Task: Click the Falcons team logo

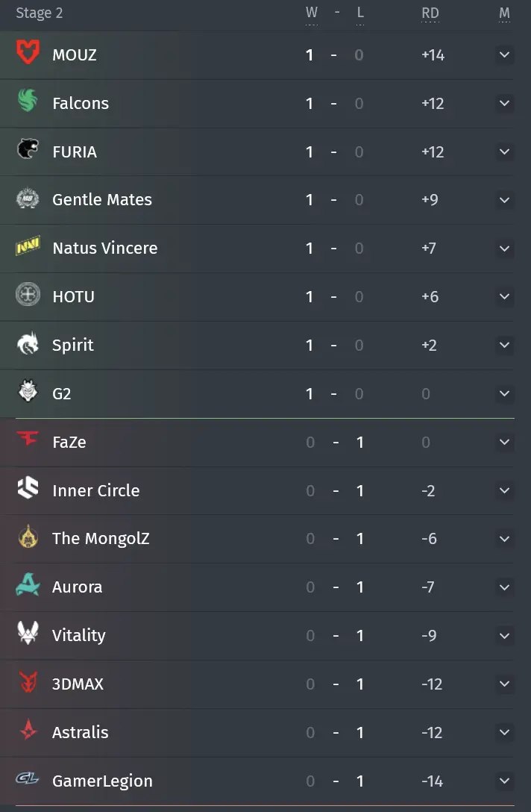Action: [x=28, y=103]
